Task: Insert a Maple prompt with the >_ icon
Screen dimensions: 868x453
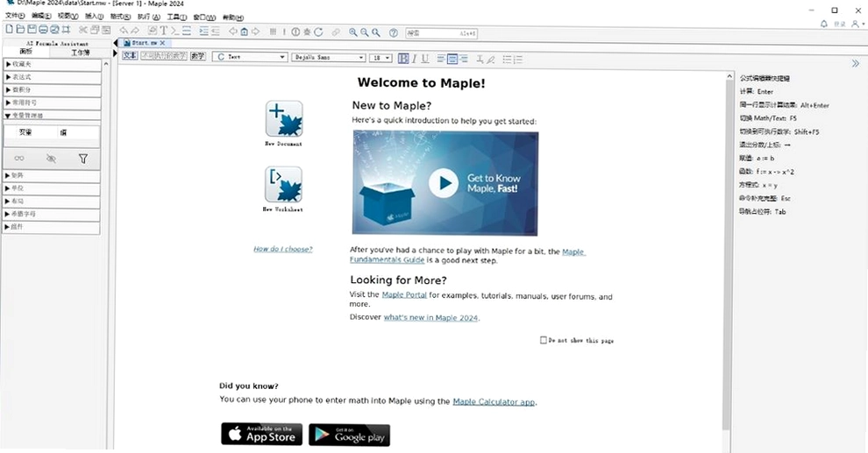Action: (175, 31)
